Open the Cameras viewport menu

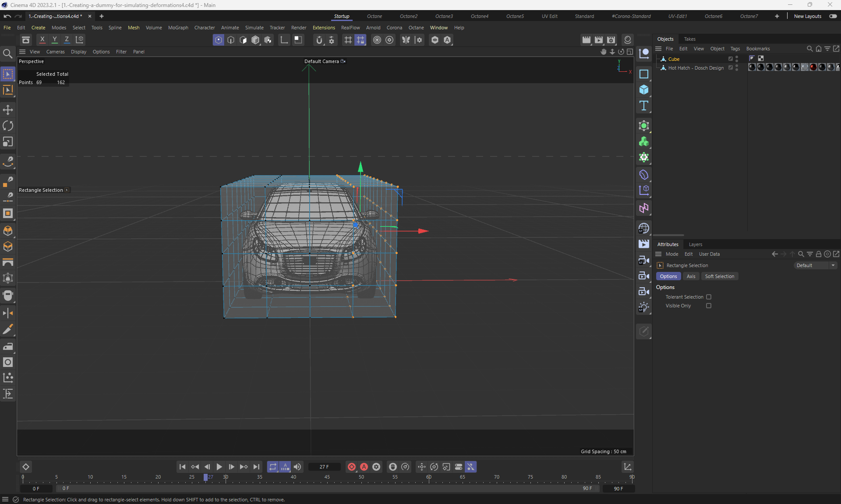(55, 52)
